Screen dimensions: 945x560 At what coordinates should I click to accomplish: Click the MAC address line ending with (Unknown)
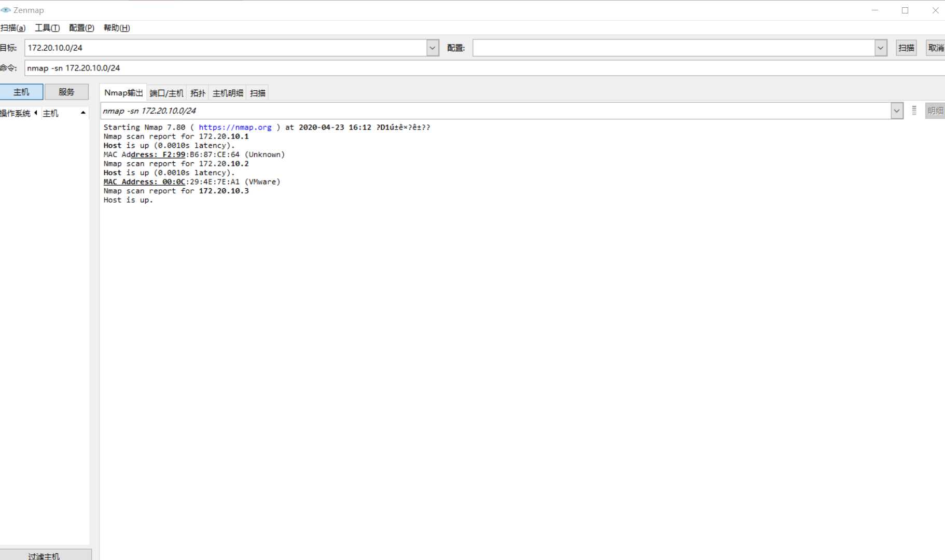point(194,155)
